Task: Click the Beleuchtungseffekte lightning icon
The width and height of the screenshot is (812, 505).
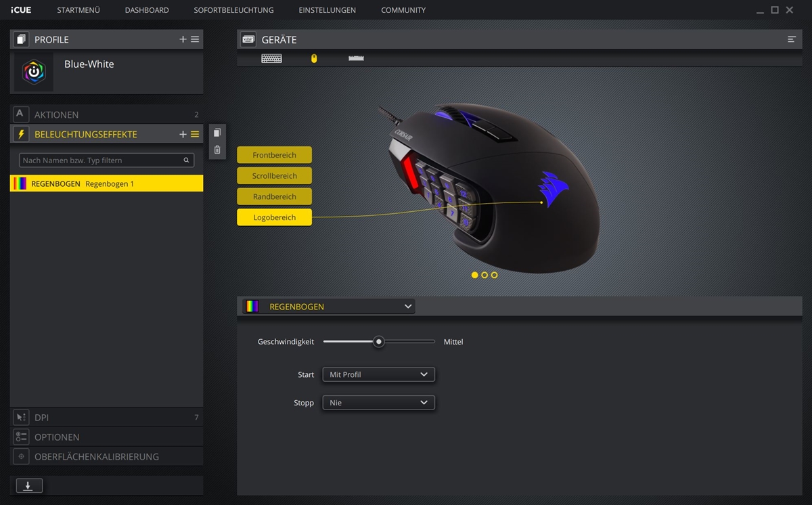Action: (x=20, y=134)
